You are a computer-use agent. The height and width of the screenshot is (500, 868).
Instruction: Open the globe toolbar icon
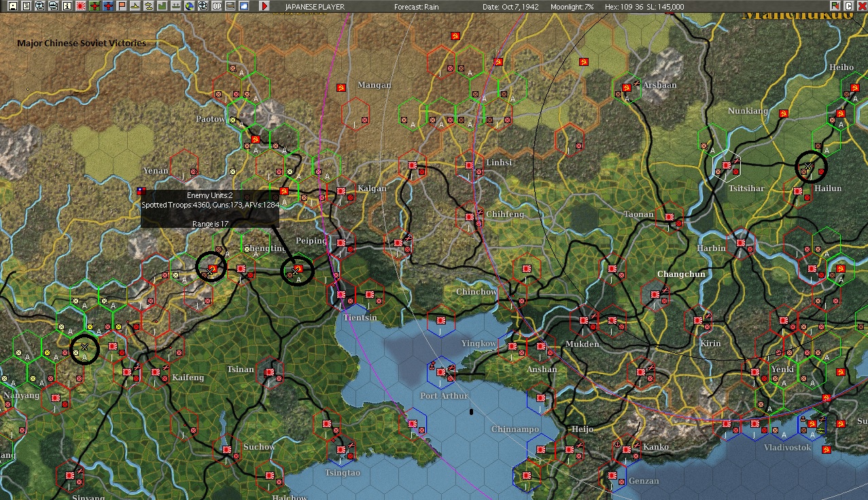point(190,6)
